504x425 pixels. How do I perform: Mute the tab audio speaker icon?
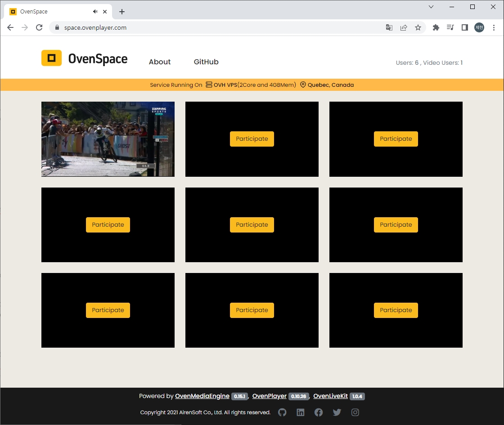tap(95, 11)
